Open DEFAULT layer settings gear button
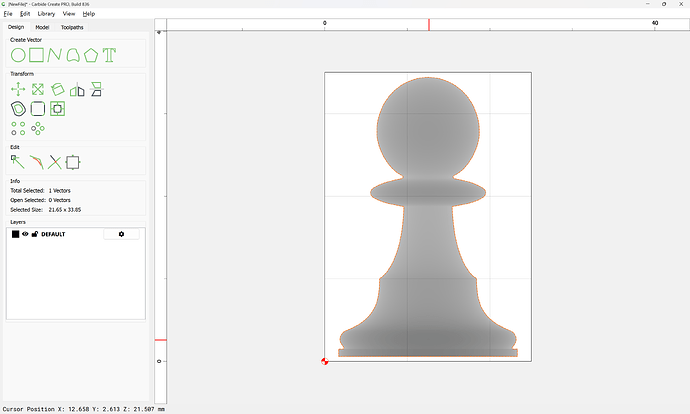This screenshot has height=414, width=690. [121, 234]
